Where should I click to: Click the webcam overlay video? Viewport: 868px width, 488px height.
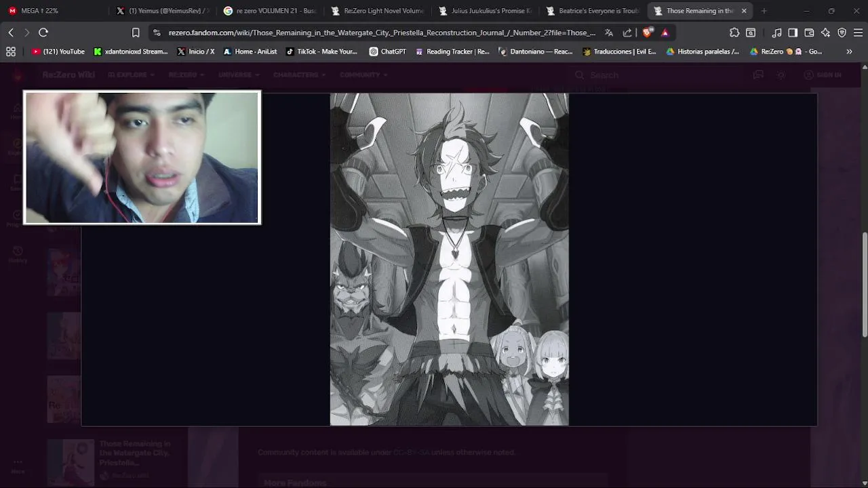142,157
